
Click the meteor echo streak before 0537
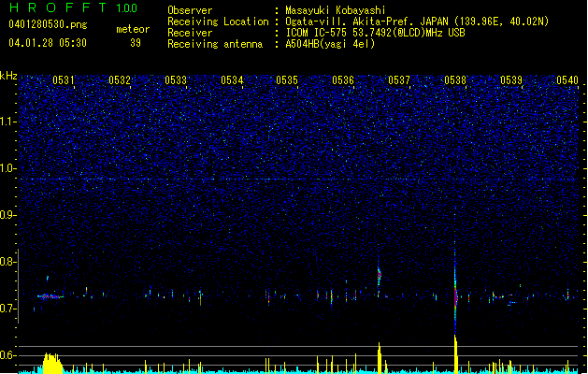click(x=379, y=277)
